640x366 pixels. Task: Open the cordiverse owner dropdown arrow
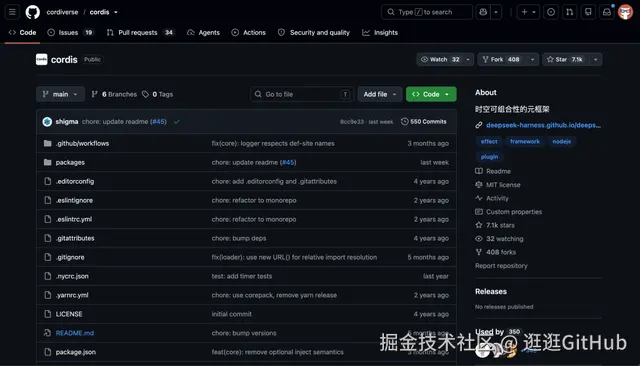[116, 12]
